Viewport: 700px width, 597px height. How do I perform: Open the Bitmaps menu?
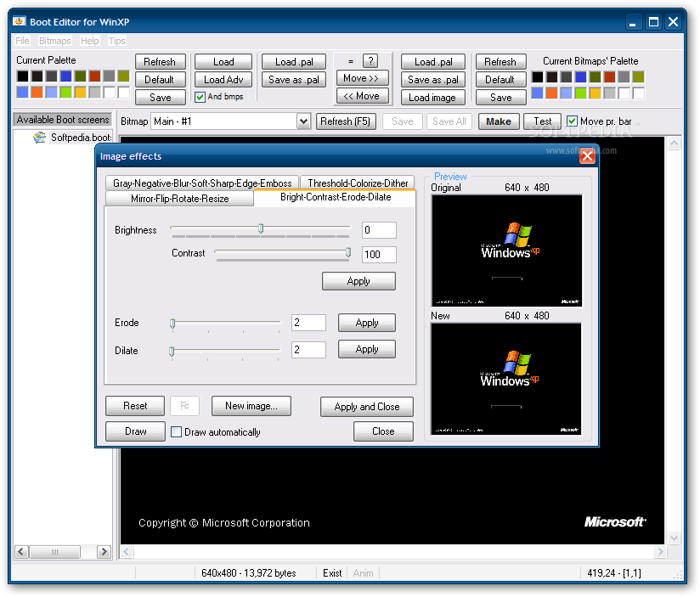pyautogui.click(x=54, y=41)
